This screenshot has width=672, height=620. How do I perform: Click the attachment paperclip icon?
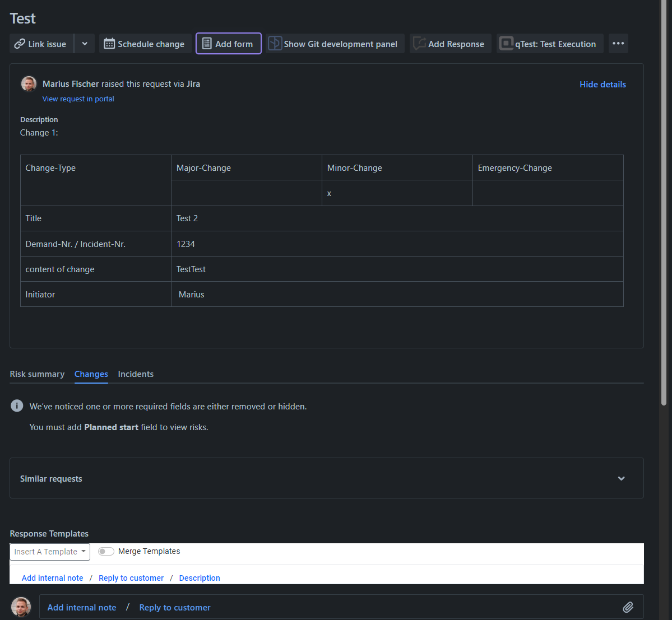[x=628, y=607]
